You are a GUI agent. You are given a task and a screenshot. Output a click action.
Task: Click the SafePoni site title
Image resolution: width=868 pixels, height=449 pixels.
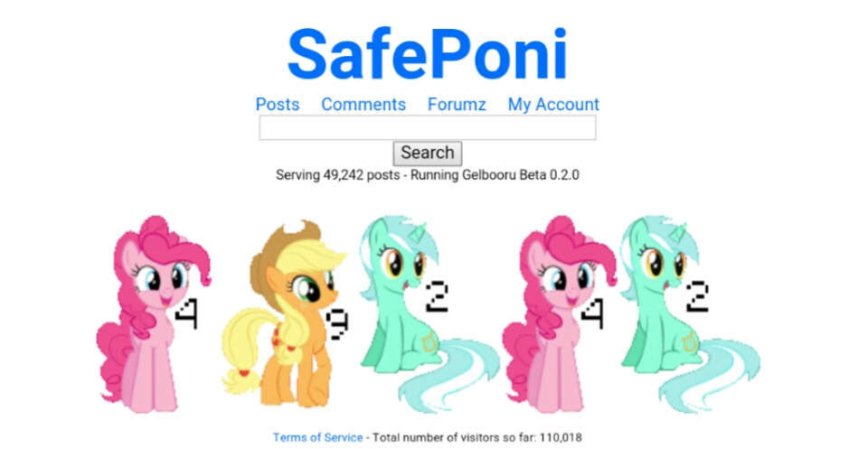click(428, 54)
